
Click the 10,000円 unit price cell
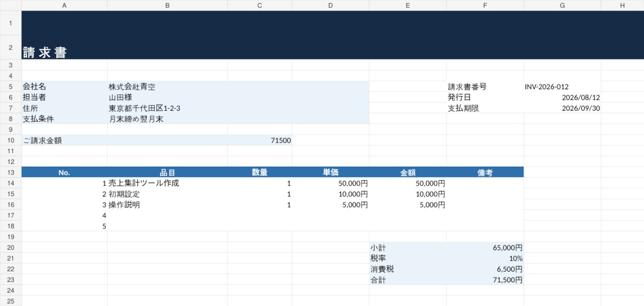click(330, 194)
